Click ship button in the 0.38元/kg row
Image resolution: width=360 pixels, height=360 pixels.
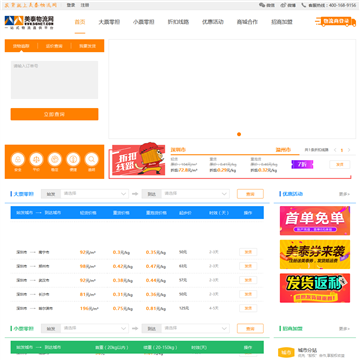point(248,280)
